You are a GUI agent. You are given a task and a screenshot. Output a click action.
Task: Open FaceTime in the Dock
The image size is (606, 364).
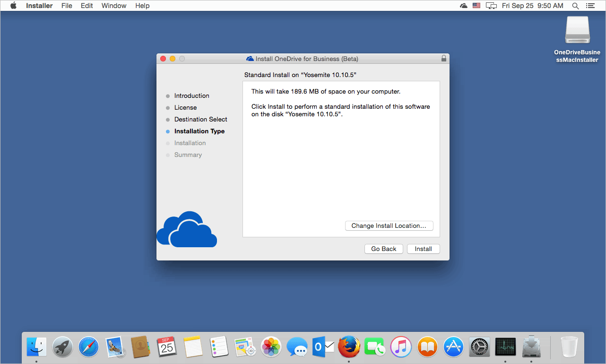tap(375, 347)
